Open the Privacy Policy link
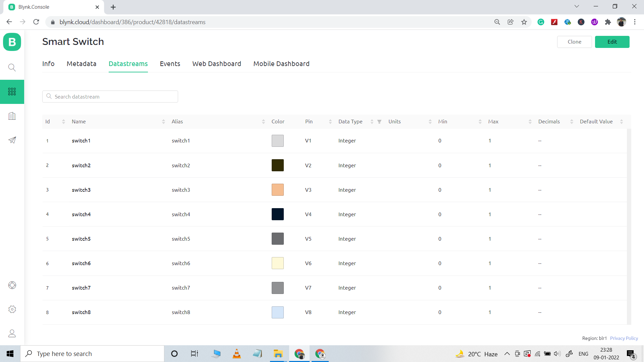 [x=624, y=338]
